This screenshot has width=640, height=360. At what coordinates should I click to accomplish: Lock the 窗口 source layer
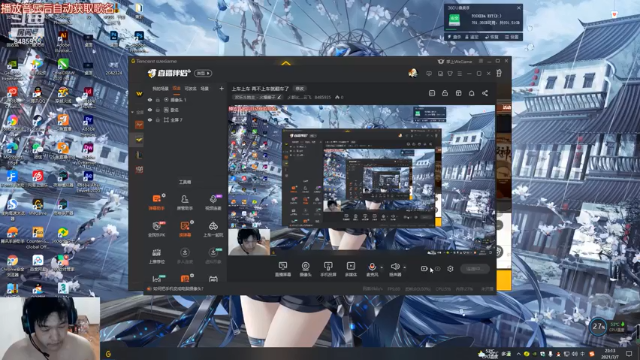pos(158,110)
